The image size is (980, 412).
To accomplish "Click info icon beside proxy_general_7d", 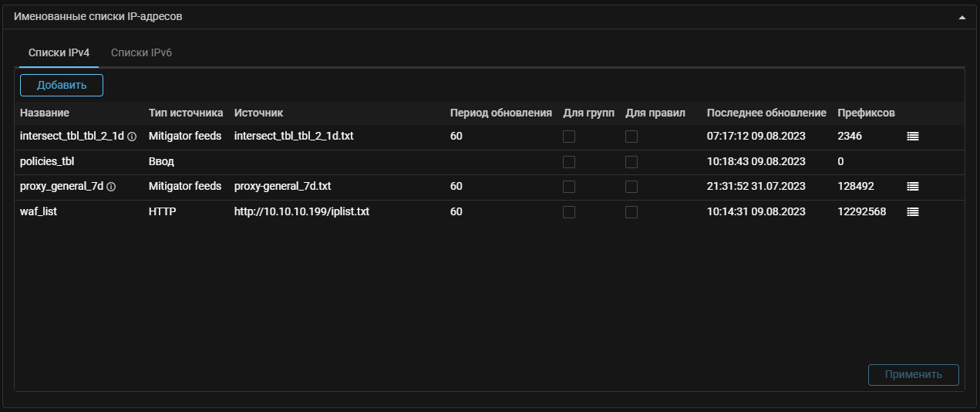I will (x=111, y=187).
